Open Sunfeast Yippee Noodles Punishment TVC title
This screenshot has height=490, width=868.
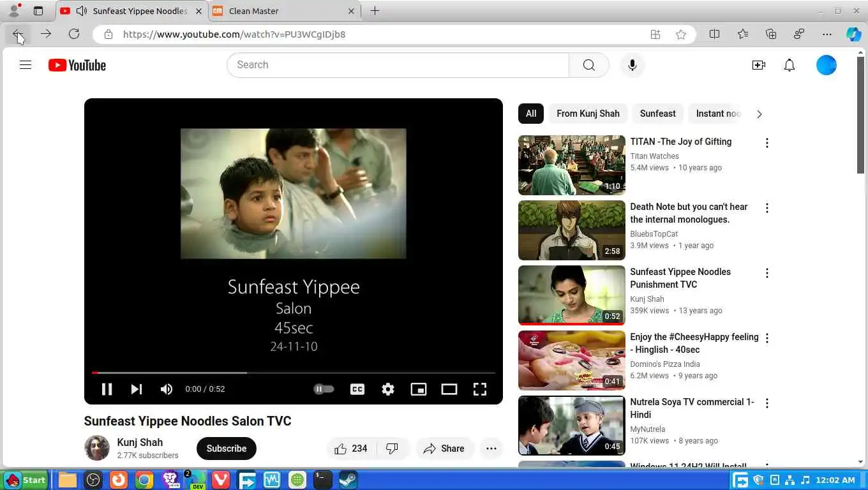(680, 278)
